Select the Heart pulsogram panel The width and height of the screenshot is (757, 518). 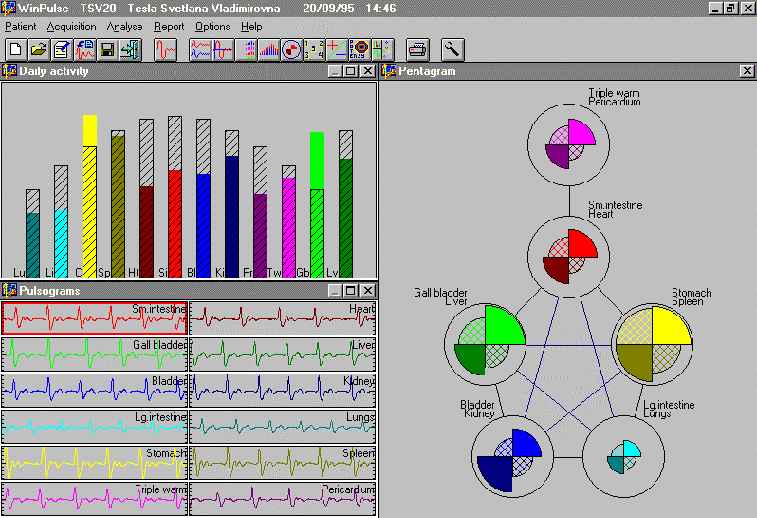pyautogui.click(x=282, y=318)
